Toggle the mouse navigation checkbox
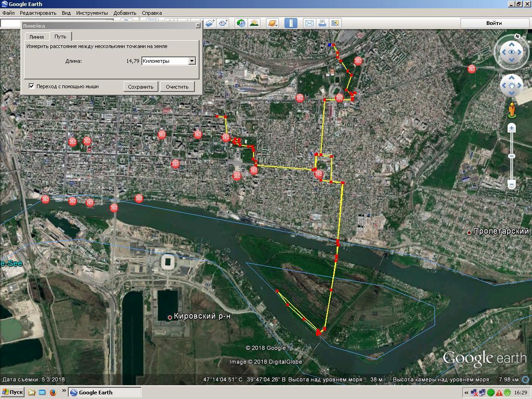Viewport: 532px width, 399px height. pos(31,86)
